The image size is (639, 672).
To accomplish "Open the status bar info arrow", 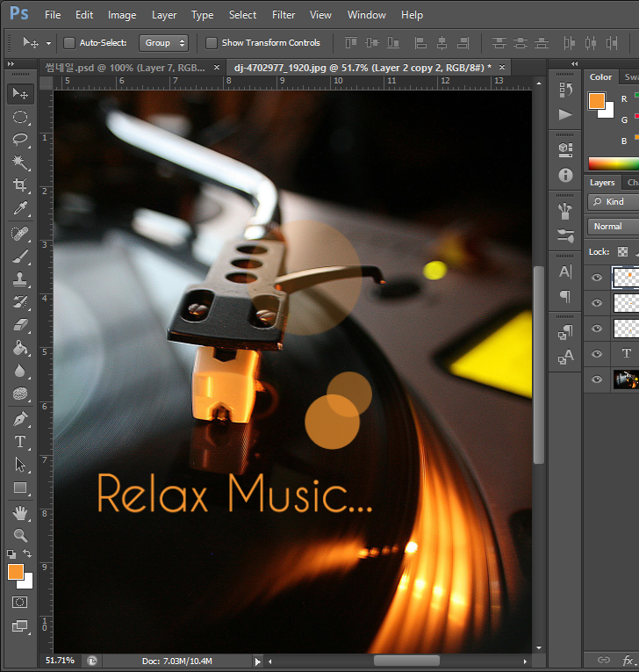I will (x=257, y=661).
